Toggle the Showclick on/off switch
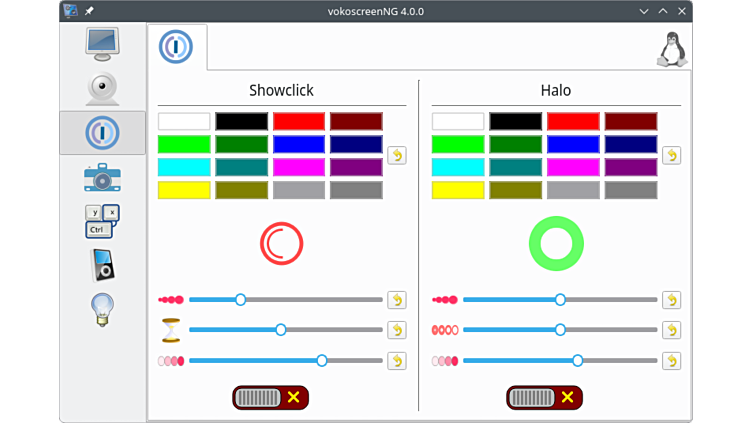The image size is (752, 423). point(270,397)
